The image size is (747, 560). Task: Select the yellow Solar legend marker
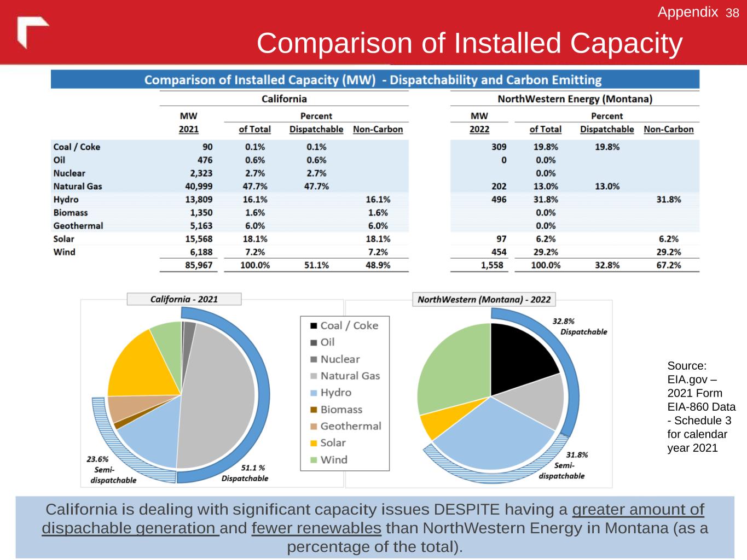click(x=314, y=444)
